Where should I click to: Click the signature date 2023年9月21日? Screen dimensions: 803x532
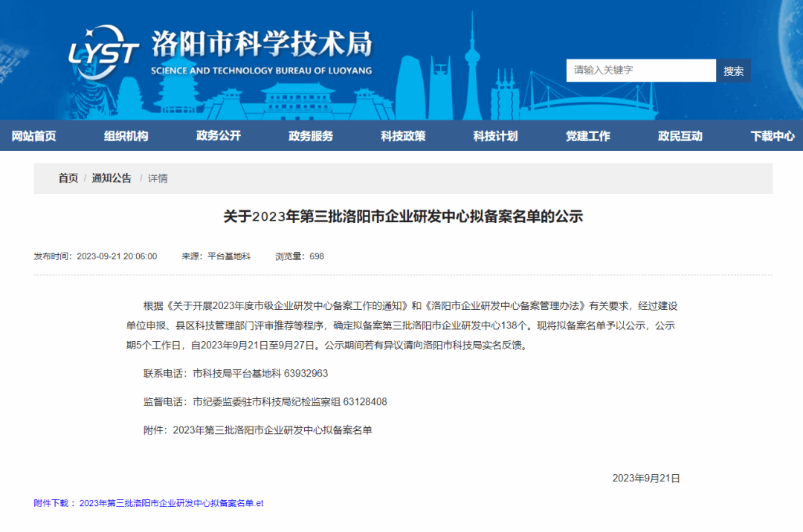646,479
